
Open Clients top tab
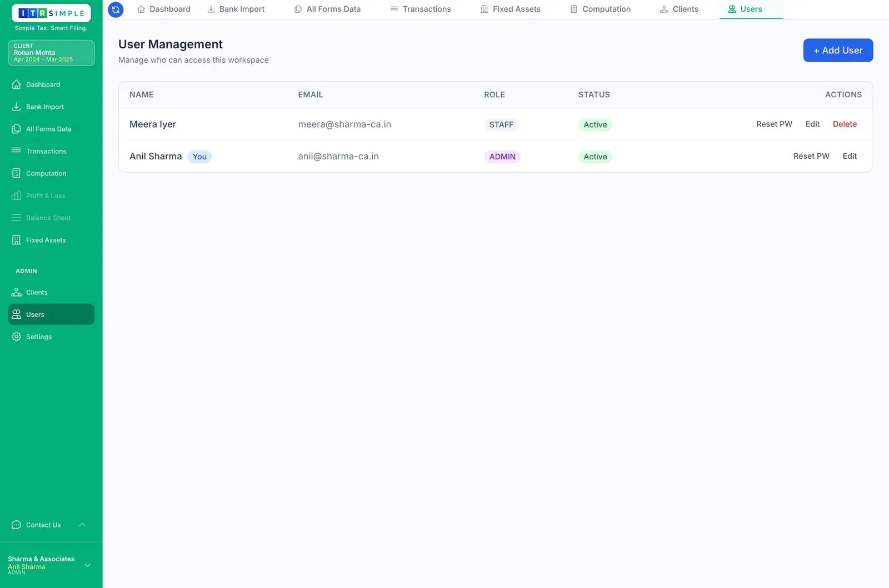[x=679, y=9]
